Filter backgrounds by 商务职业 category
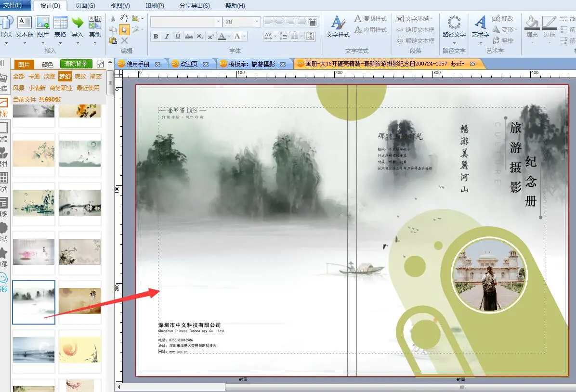This screenshot has height=392, width=576. (x=61, y=88)
